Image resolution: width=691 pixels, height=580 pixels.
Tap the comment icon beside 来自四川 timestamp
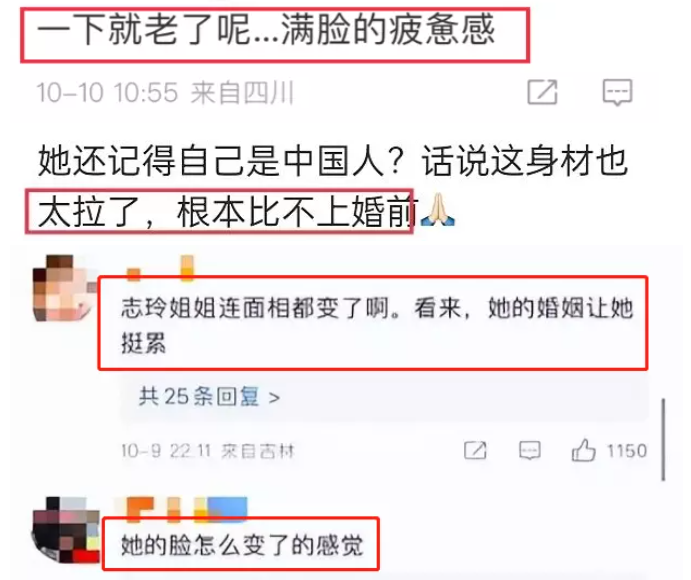click(x=617, y=93)
